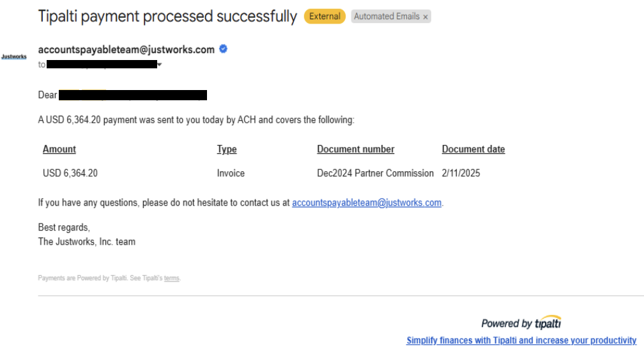644x364 pixels.
Task: Click the Type column header
Action: [x=227, y=149]
